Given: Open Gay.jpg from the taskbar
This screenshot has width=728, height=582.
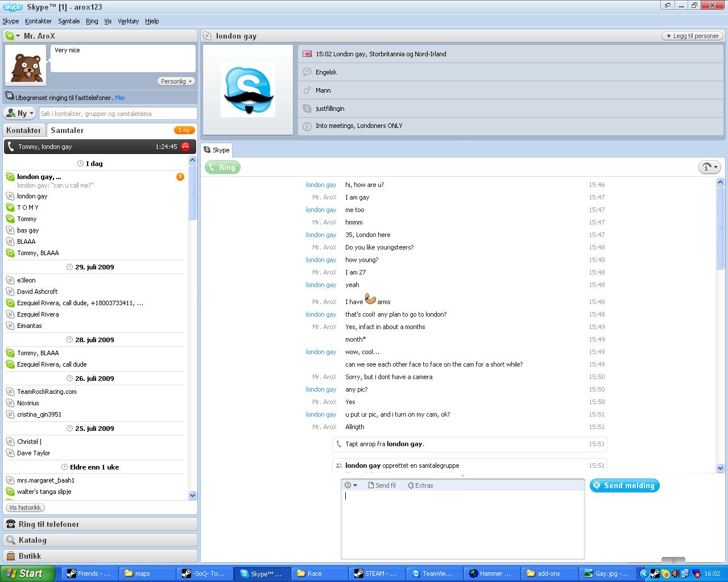Looking at the screenshot, I should (607, 573).
